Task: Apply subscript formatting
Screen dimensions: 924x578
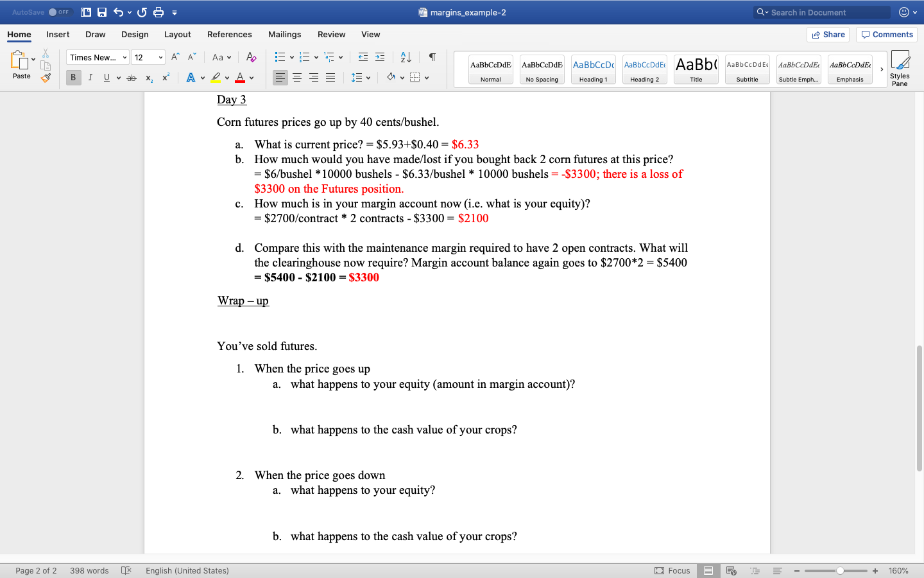Action: pyautogui.click(x=148, y=78)
